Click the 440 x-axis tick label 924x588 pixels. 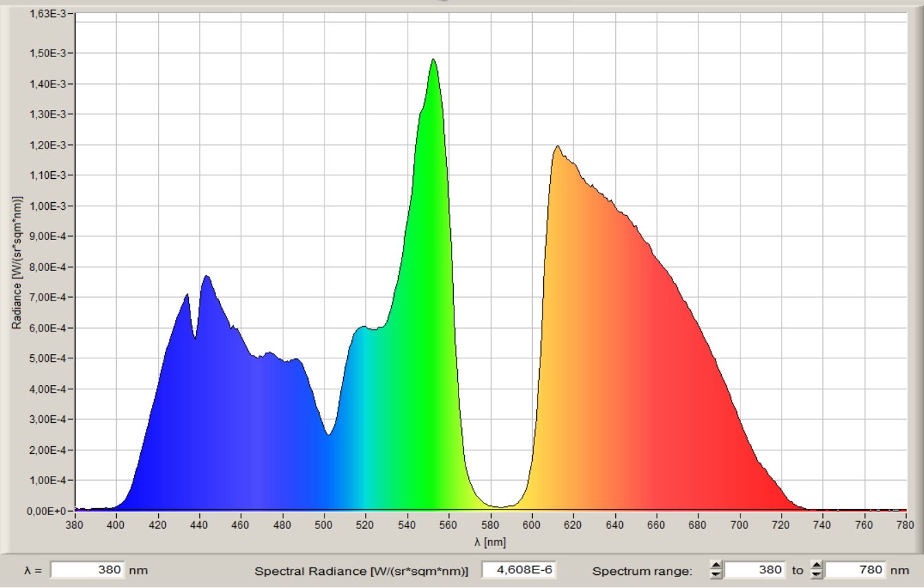pos(199,526)
